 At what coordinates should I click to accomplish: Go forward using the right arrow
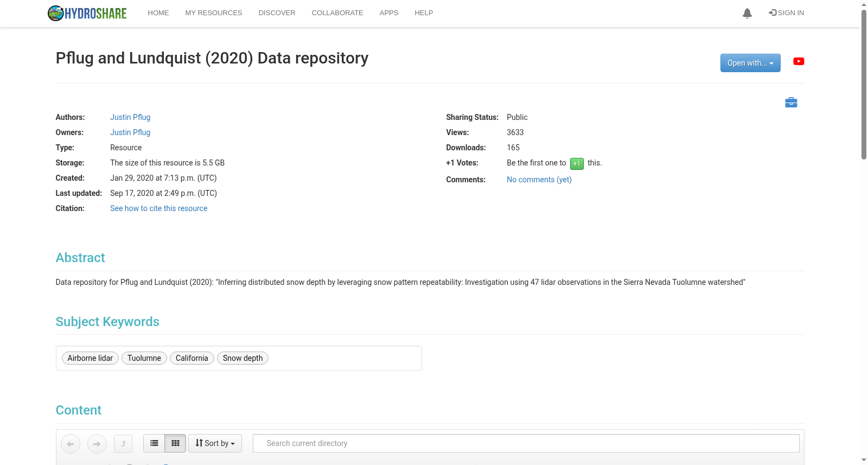click(97, 444)
